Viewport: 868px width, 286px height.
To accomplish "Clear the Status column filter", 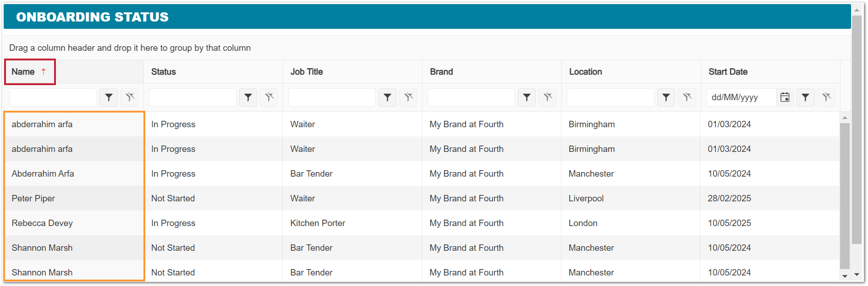I will coord(269,97).
